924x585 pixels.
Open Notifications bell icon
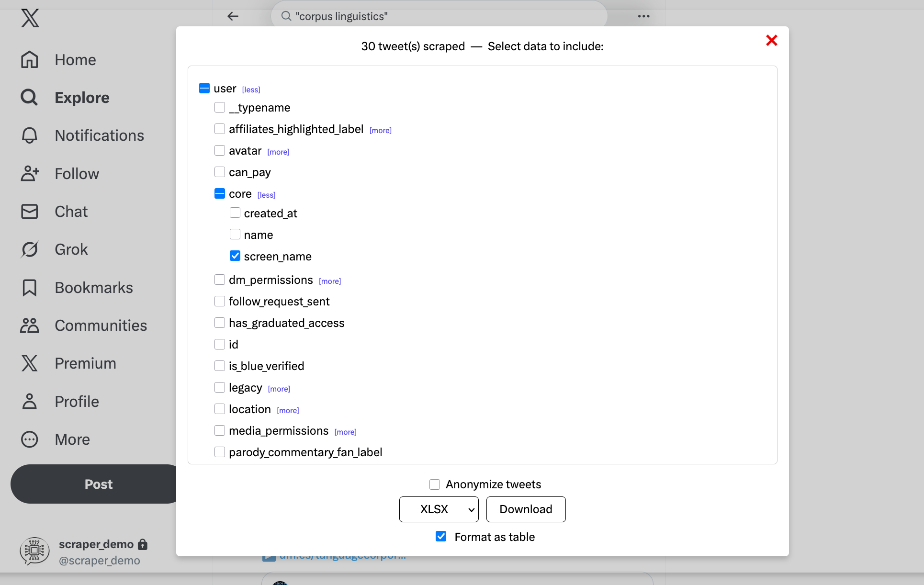(29, 135)
